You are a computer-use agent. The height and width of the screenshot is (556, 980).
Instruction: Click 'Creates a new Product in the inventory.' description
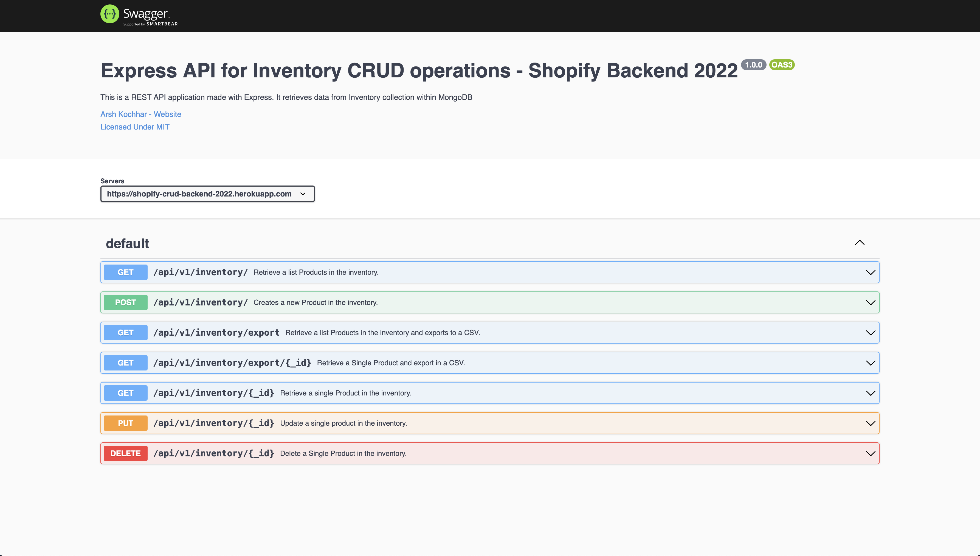click(x=316, y=302)
